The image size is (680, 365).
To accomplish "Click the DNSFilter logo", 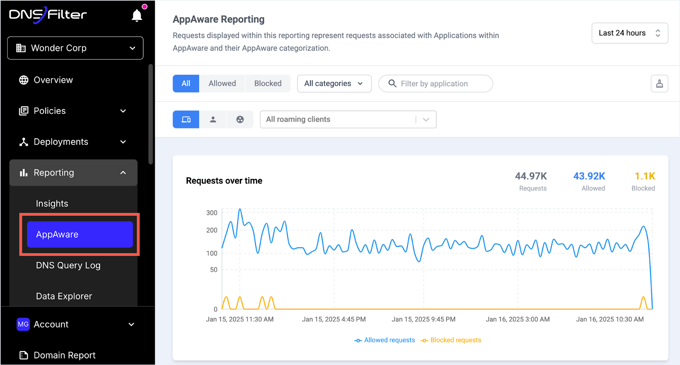I will (48, 15).
